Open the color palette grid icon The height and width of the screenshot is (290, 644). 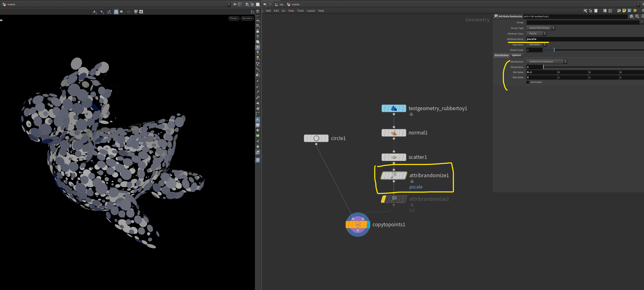(x=605, y=11)
